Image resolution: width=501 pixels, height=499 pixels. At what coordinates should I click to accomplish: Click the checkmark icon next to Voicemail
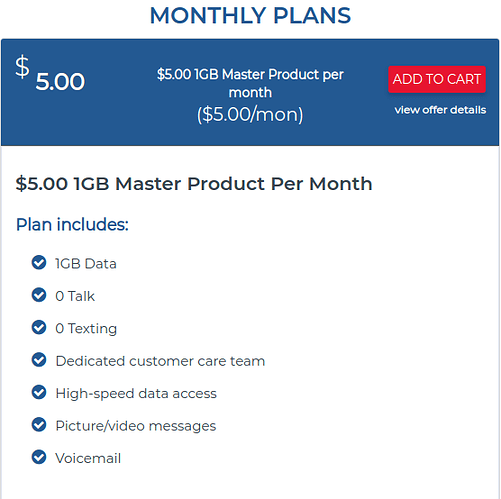tap(39, 457)
